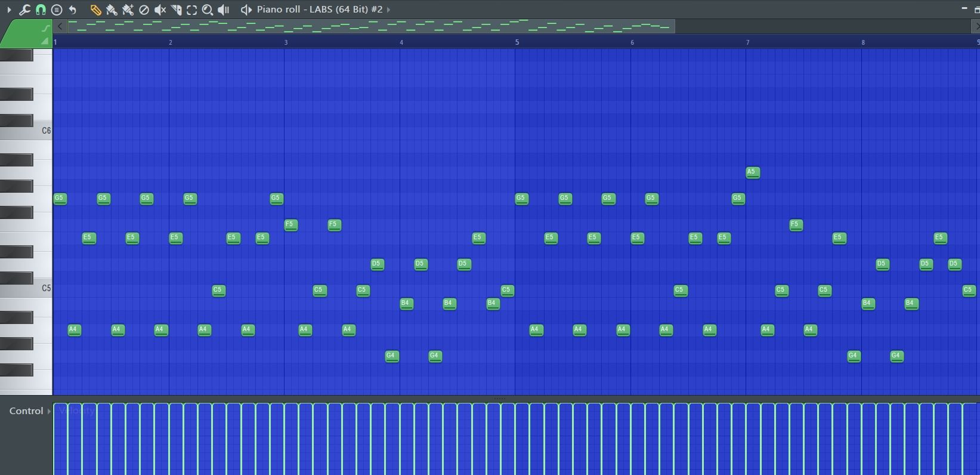Toggle the magnet snap-to-grid icon
Viewport: 980px width, 475px height.
(x=41, y=10)
